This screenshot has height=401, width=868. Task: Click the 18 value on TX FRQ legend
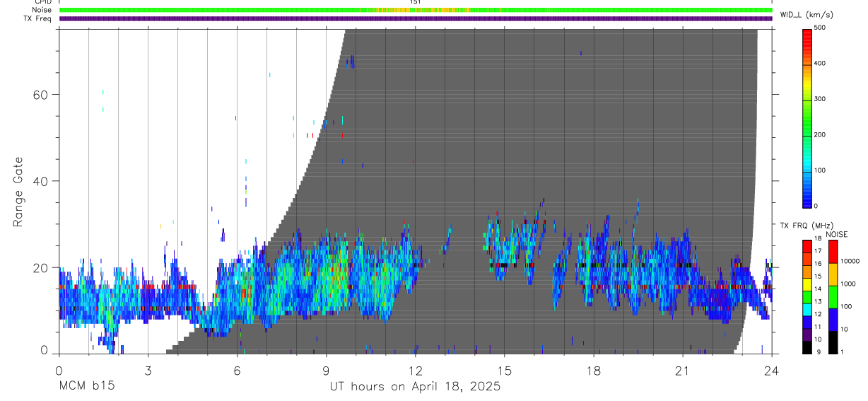(x=817, y=238)
